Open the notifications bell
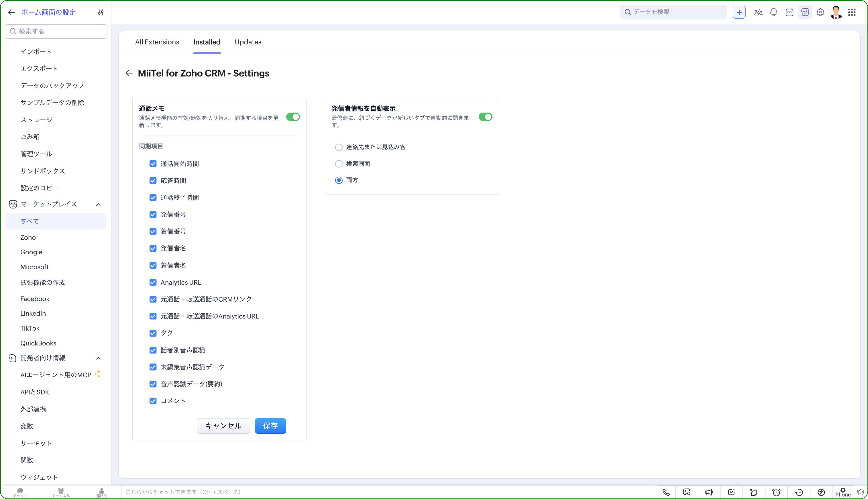The height and width of the screenshot is (499, 868). coord(774,12)
